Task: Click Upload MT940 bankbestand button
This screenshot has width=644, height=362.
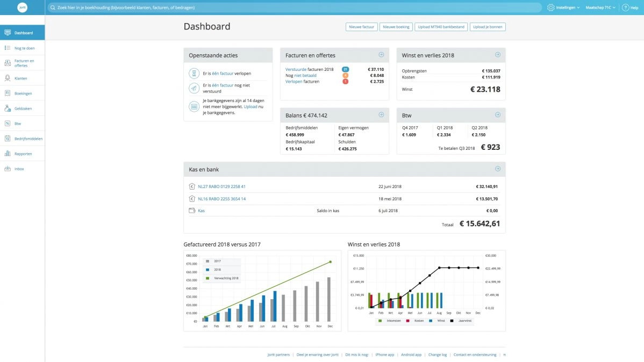Action: (441, 27)
